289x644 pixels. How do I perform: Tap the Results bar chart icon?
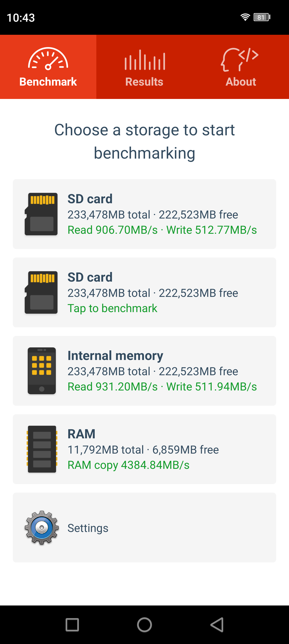click(x=144, y=60)
